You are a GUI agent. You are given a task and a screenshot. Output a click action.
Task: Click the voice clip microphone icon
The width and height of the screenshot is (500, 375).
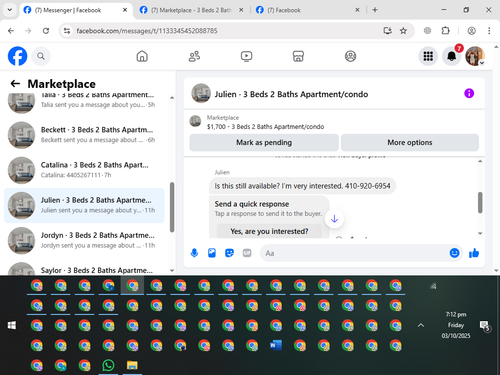(194, 253)
